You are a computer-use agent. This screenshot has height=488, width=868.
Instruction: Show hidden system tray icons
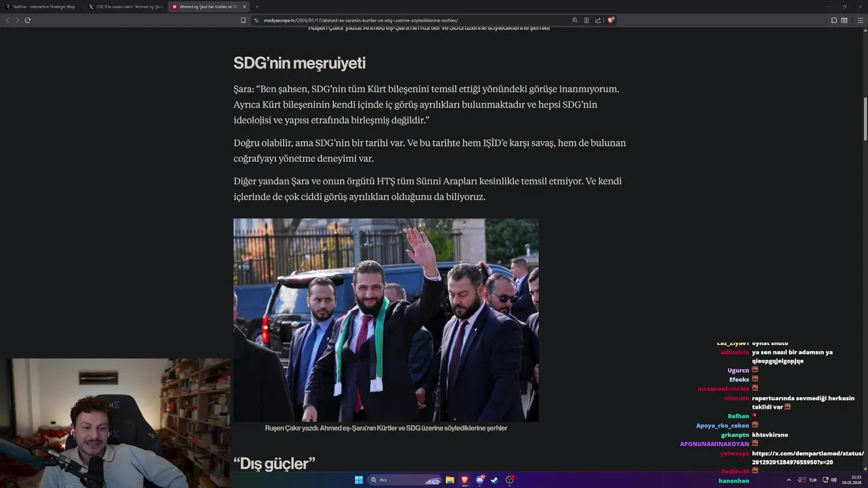click(x=789, y=480)
